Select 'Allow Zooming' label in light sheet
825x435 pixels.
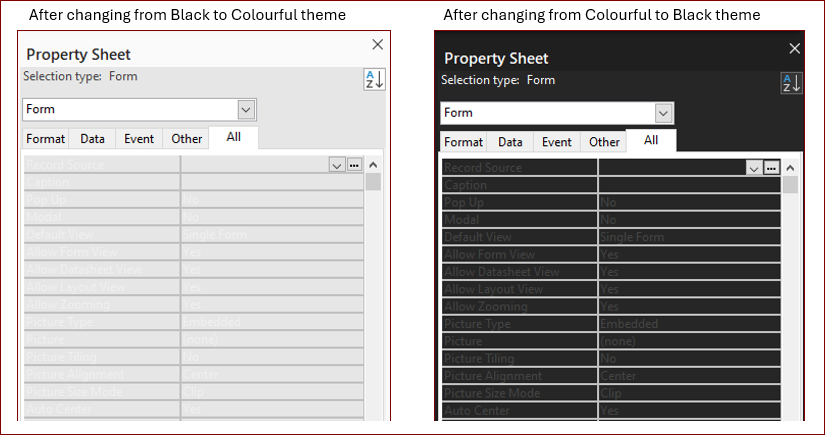pos(68,304)
